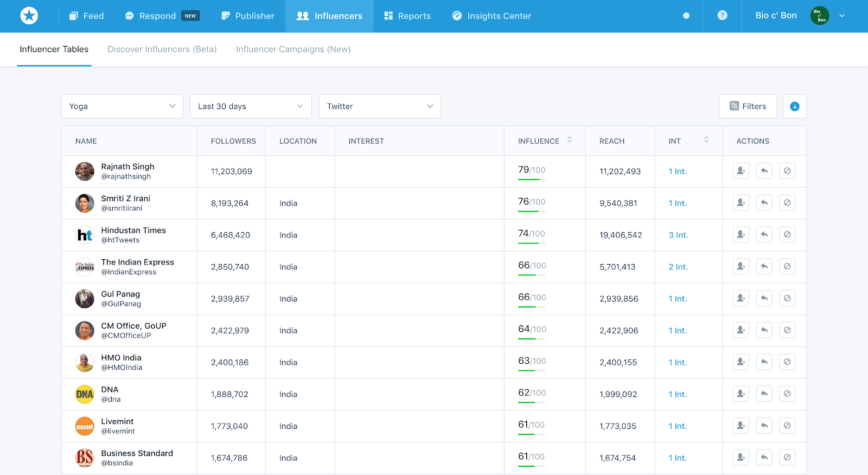
Task: Click the followers value 11,203,069
Action: [x=232, y=171]
